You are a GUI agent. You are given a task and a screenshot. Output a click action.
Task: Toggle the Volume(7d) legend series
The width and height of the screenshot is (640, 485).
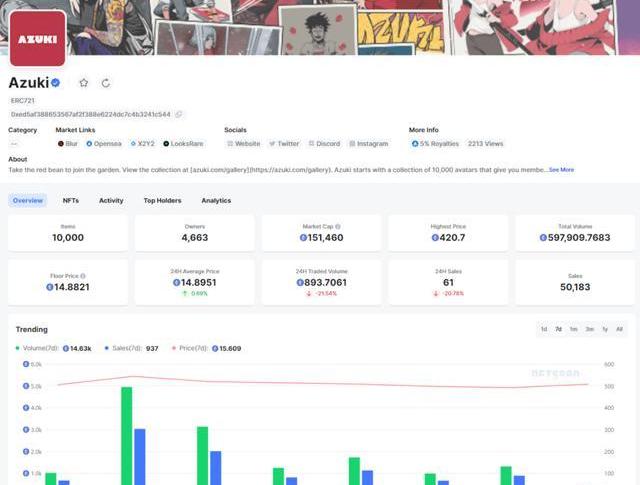(x=53, y=348)
